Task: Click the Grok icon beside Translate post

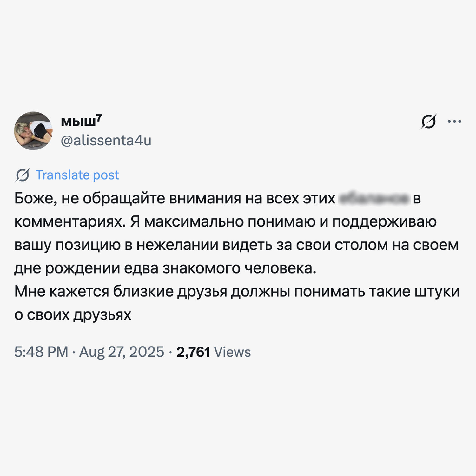Action: [23, 175]
